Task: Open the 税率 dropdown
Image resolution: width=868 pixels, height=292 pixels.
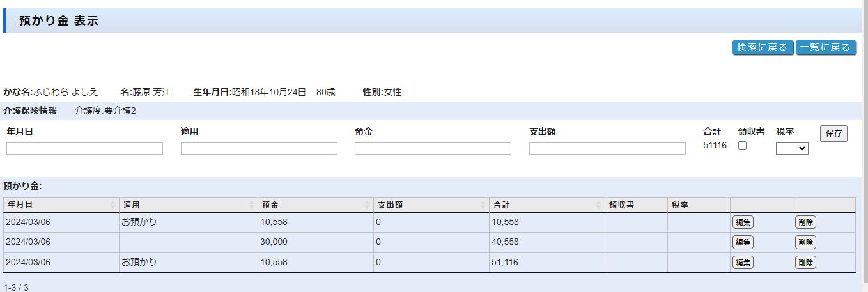Action: coord(792,148)
